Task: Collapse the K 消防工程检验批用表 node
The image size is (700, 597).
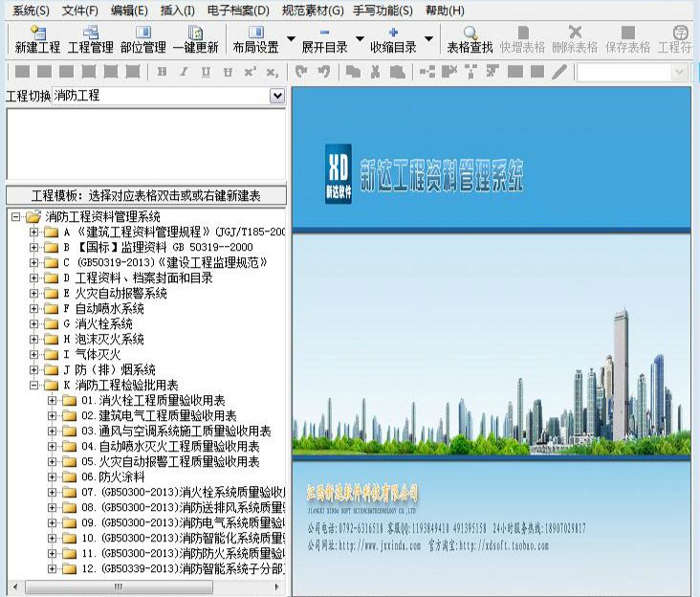Action: (x=35, y=385)
